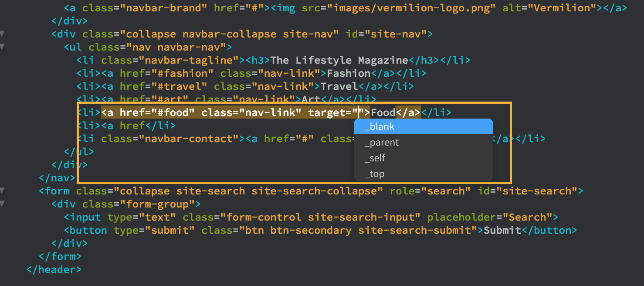Click the Search placeholder text in the input tag
Image resolution: width=644 pixels, height=286 pixels.
click(x=528, y=217)
